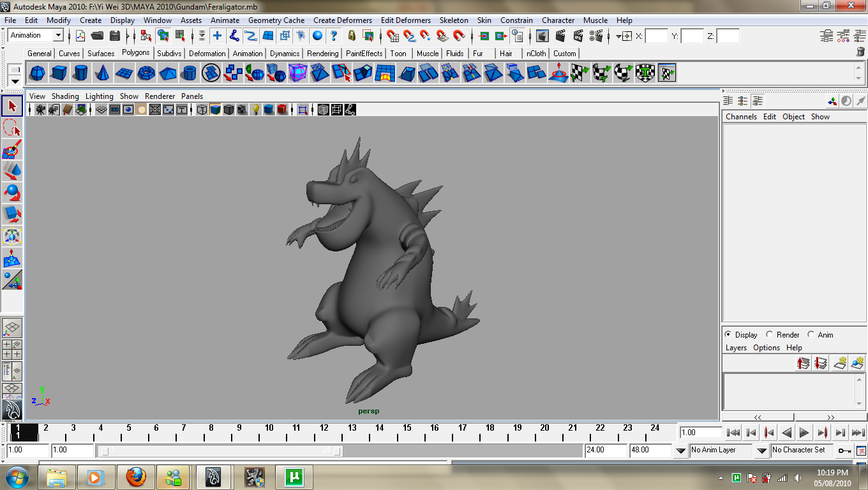The width and height of the screenshot is (868, 490).
Task: Create a polygon pyramid from the shelf
Action: [167, 73]
